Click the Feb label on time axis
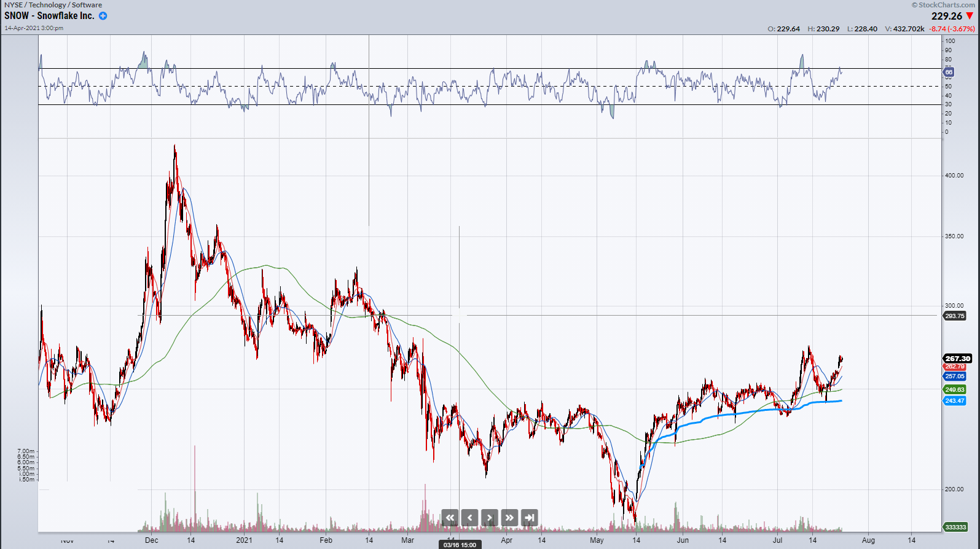The height and width of the screenshot is (549, 980). [326, 540]
